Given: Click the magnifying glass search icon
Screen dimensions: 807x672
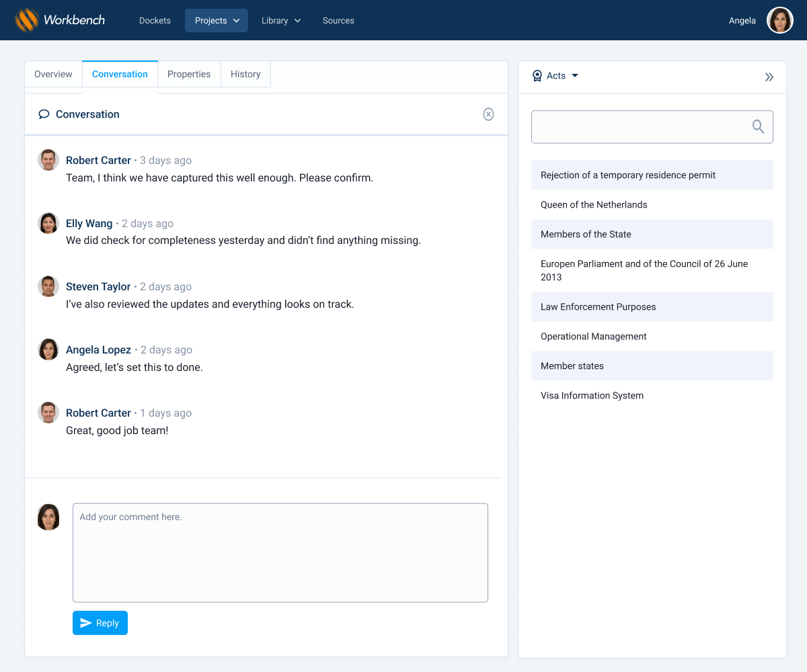Looking at the screenshot, I should (x=758, y=126).
